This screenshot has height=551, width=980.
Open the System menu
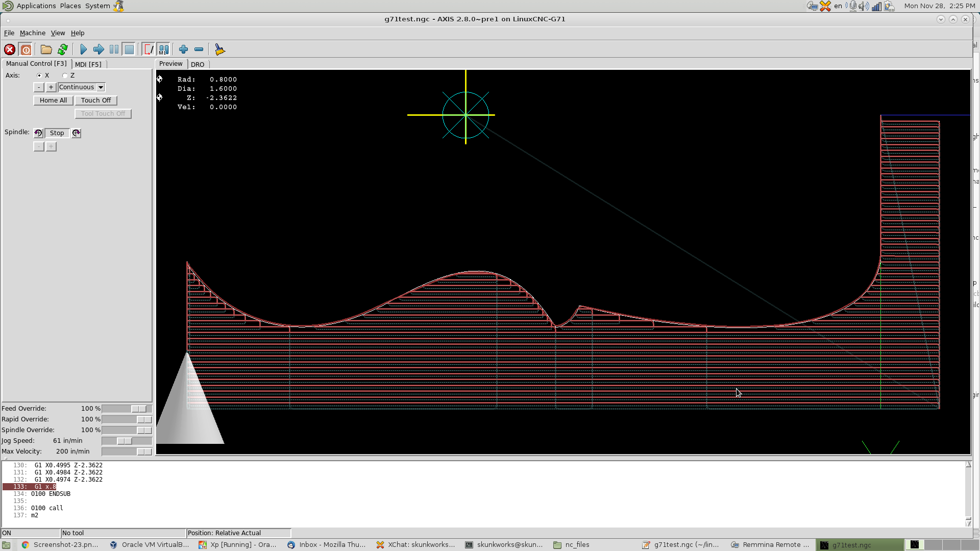point(97,6)
